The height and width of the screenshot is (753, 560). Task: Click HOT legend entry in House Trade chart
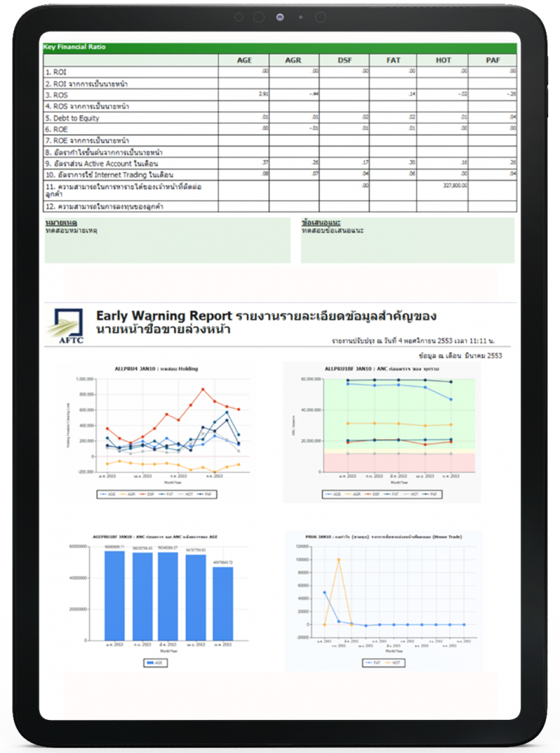[x=392, y=663]
